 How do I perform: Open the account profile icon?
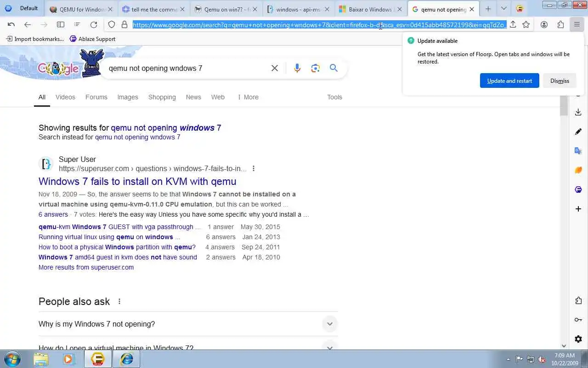pyautogui.click(x=544, y=25)
